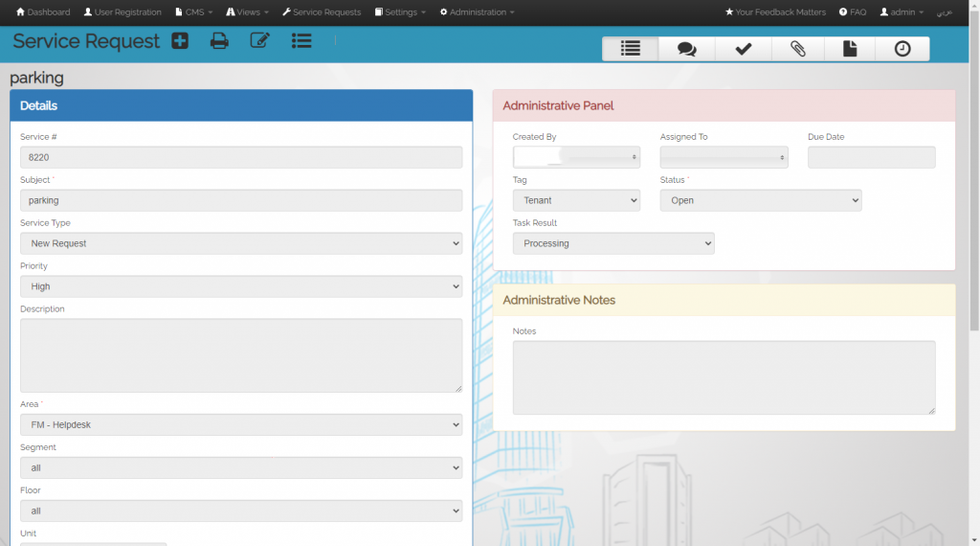Open the attachments paperclip tab
Viewport: 980px width, 546px height.
click(x=797, y=50)
